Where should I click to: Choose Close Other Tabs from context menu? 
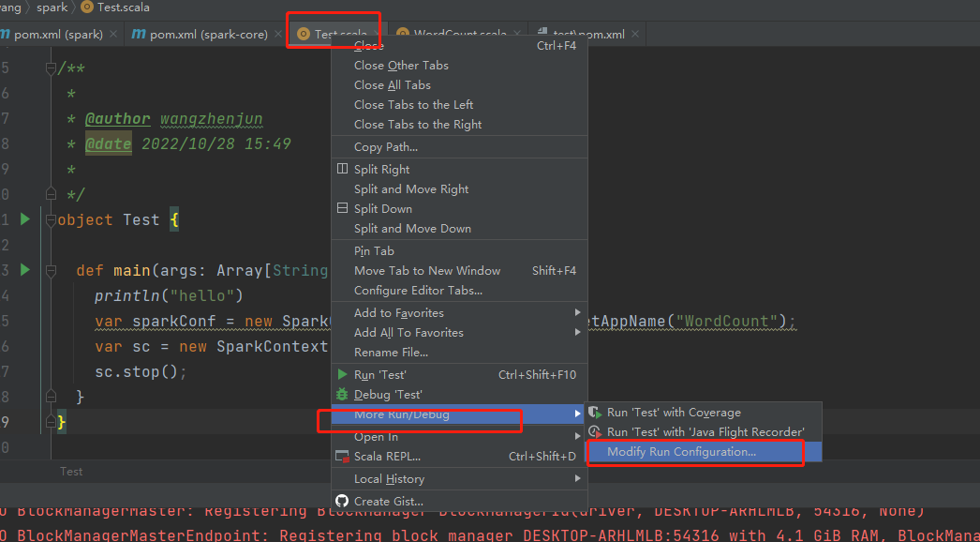401,66
